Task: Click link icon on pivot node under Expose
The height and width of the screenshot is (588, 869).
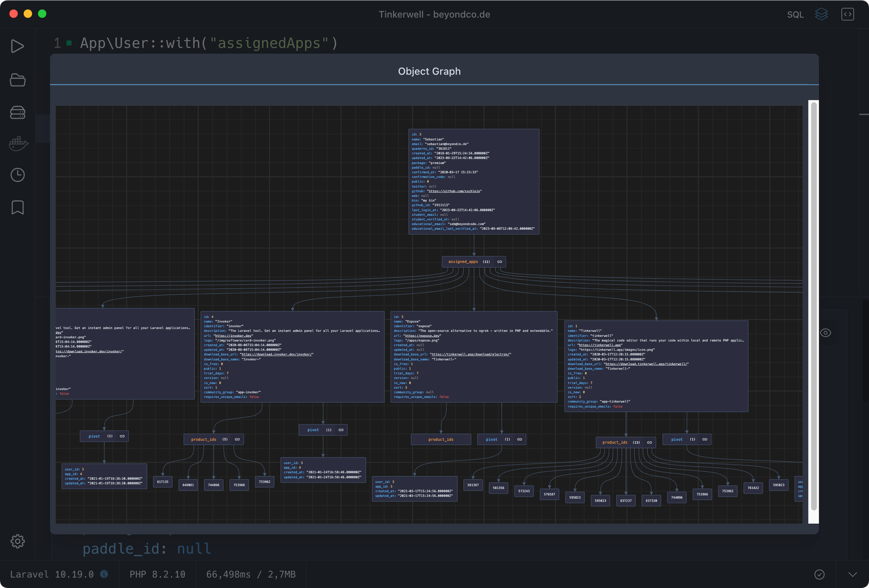Action: coord(520,439)
